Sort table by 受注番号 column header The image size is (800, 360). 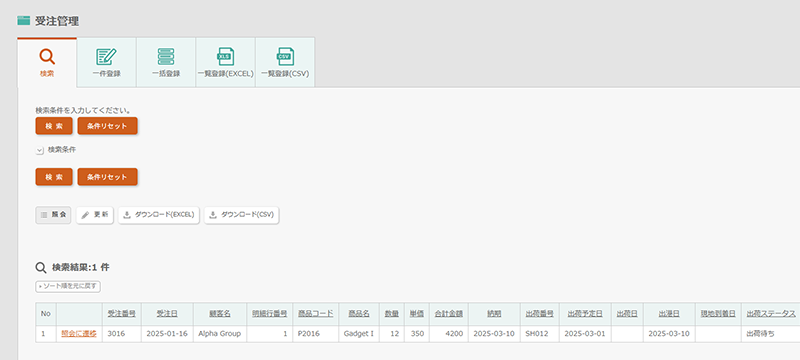point(121,314)
